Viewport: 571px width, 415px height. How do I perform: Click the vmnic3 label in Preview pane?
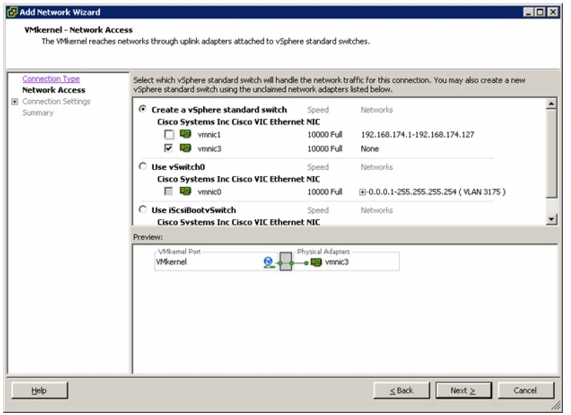tap(337, 262)
